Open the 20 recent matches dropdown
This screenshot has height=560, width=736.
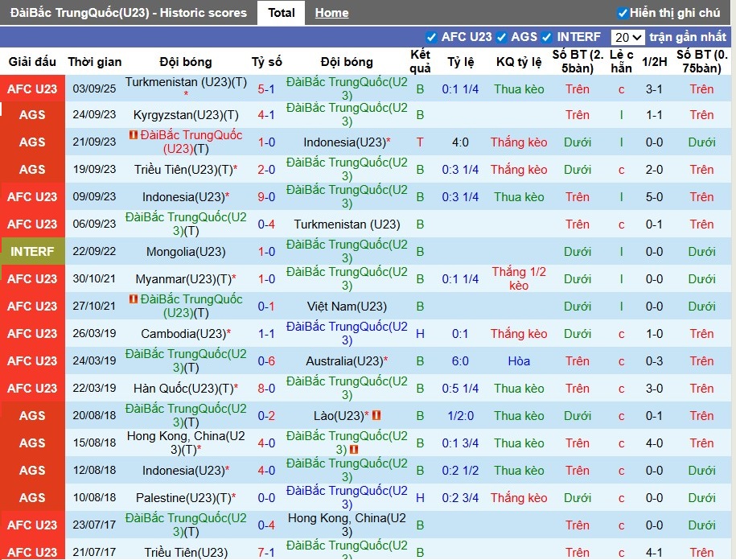(627, 37)
